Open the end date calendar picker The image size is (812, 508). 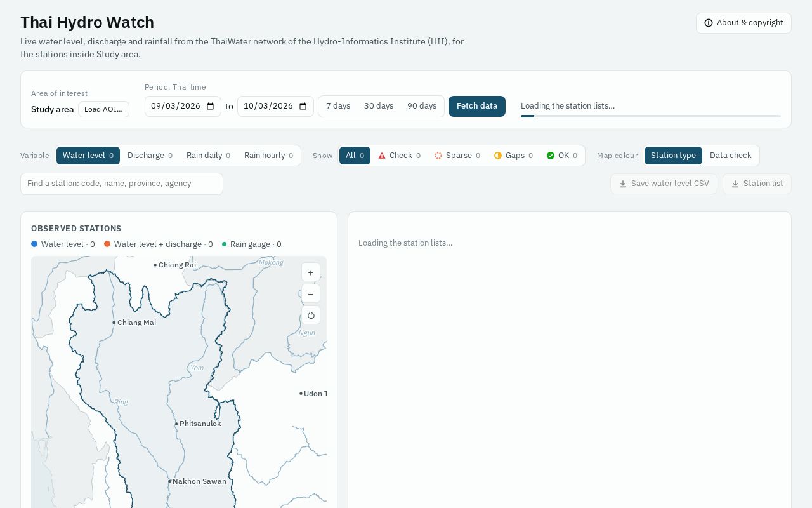(x=303, y=106)
